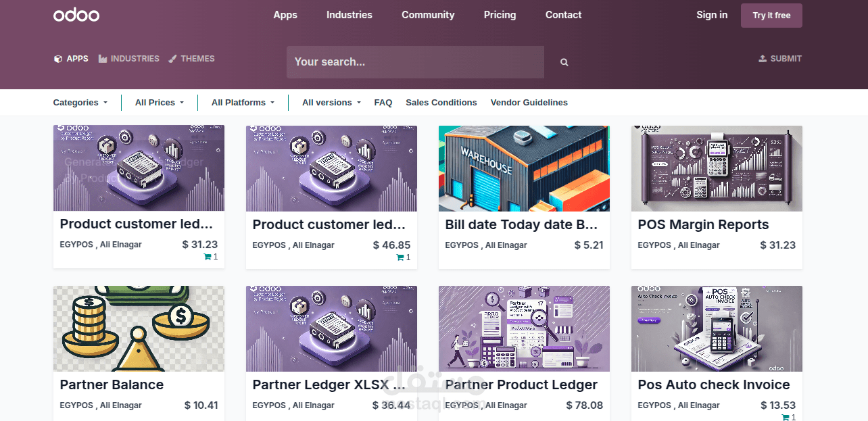868x421 pixels.
Task: Open the Community menu item
Action: [428, 15]
